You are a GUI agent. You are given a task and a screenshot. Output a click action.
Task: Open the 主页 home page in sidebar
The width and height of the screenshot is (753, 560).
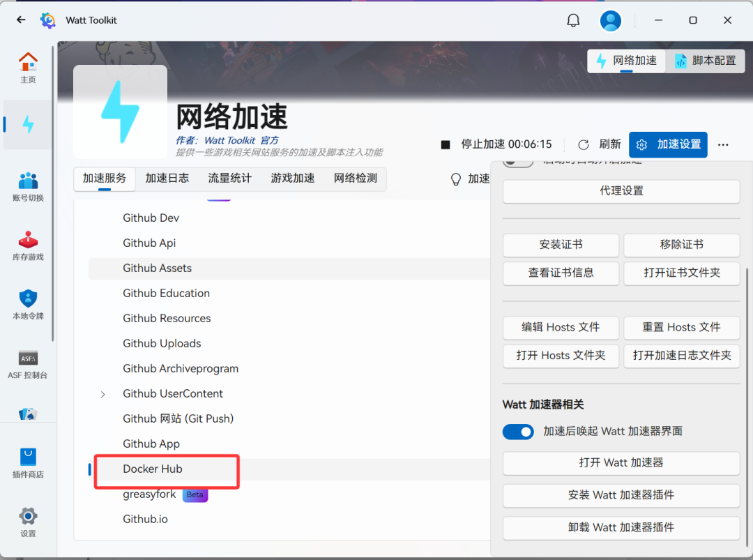28,68
